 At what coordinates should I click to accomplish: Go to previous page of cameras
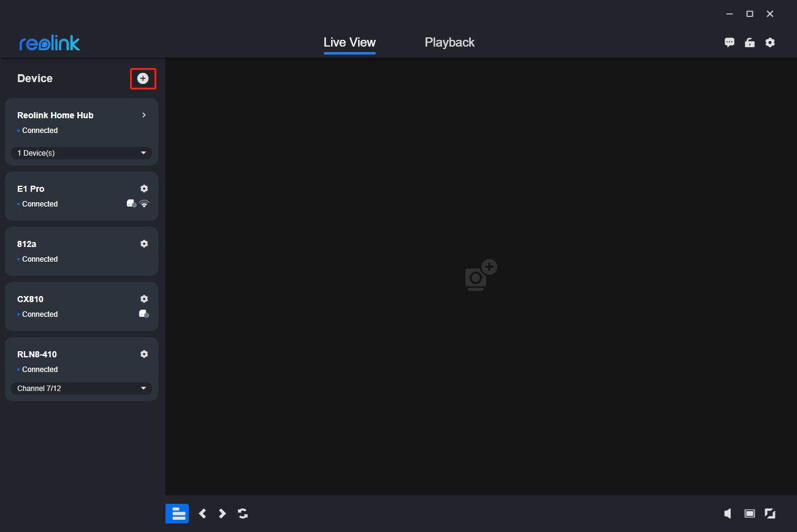(x=202, y=514)
